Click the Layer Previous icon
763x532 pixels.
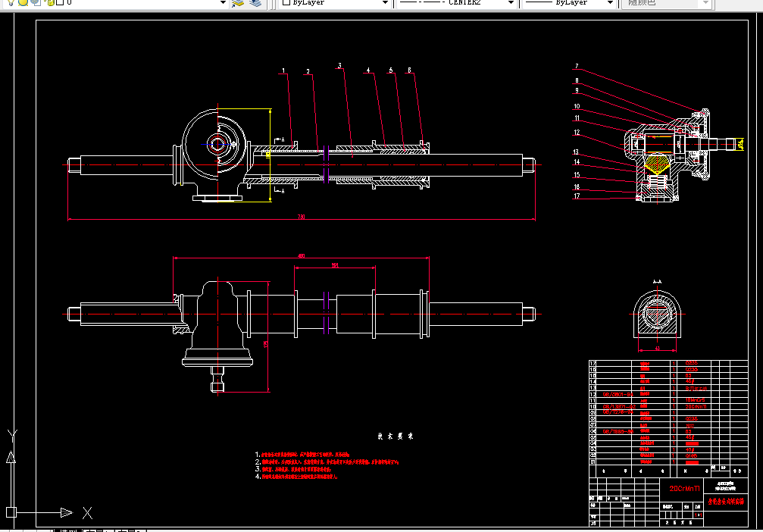click(255, 2)
